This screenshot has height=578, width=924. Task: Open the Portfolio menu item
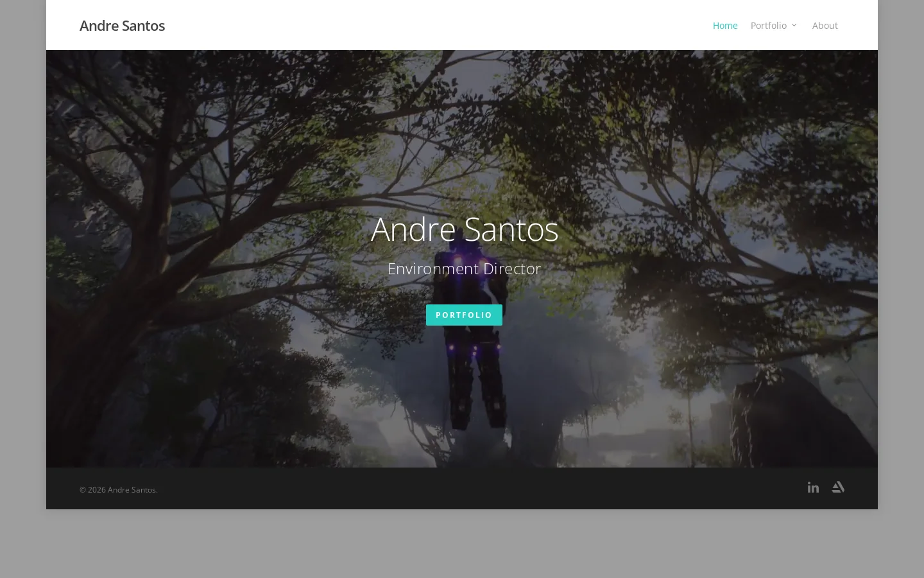tap(769, 26)
